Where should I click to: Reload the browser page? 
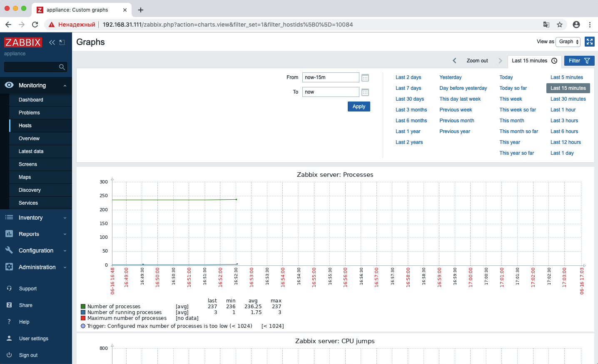pyautogui.click(x=35, y=25)
